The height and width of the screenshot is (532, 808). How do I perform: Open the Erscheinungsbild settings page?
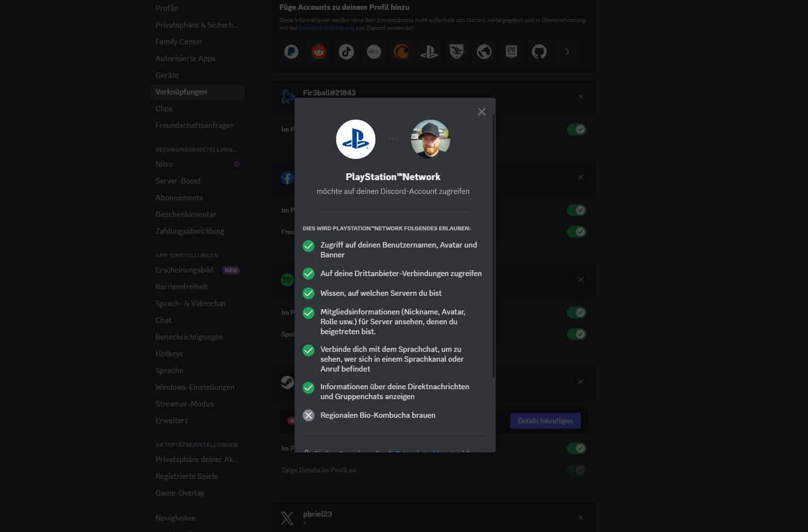[x=185, y=270]
